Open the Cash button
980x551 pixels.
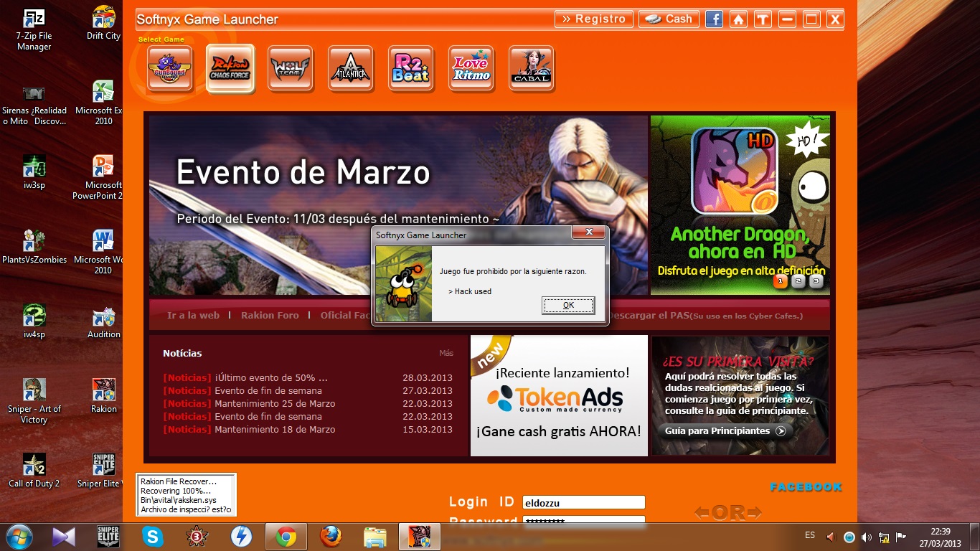669,19
